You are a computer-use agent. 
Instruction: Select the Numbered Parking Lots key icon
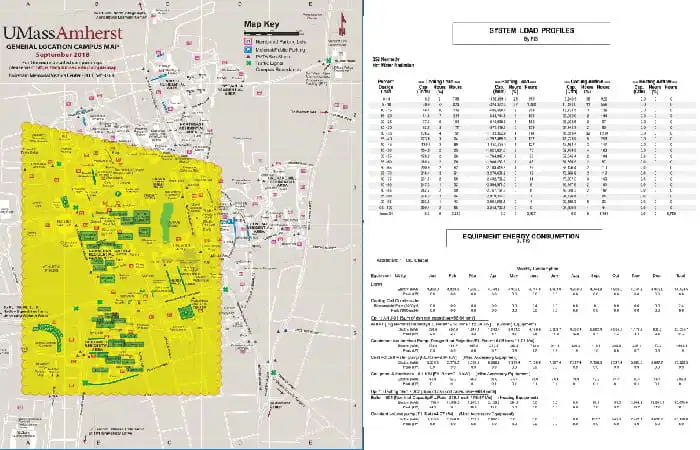pyautogui.click(x=247, y=42)
